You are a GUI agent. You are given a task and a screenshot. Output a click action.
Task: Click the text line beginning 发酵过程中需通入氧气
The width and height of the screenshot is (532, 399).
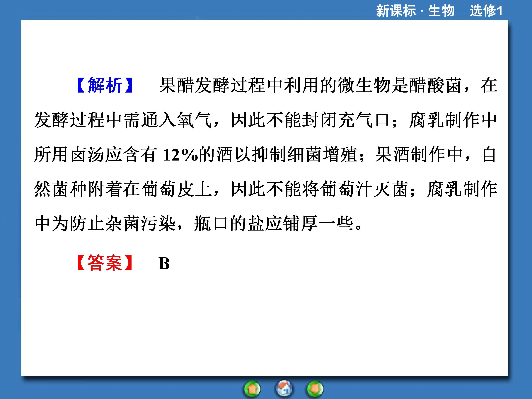pos(266,120)
